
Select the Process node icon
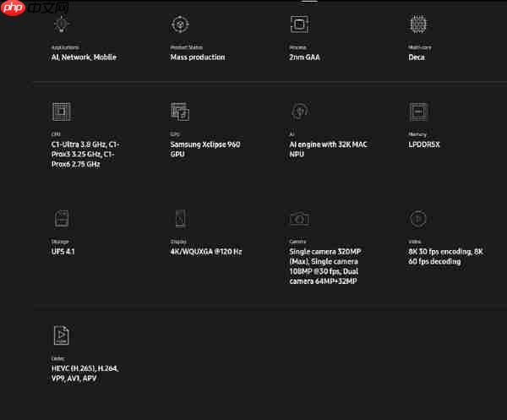(298, 24)
